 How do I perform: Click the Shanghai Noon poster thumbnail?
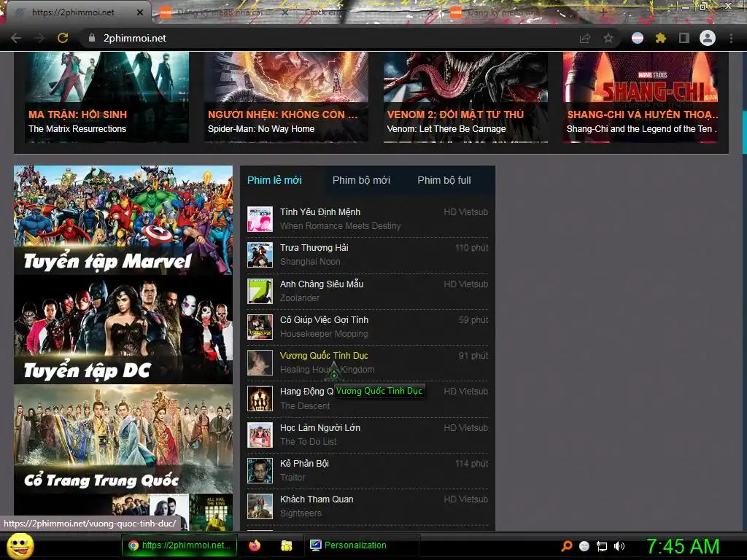(x=260, y=254)
